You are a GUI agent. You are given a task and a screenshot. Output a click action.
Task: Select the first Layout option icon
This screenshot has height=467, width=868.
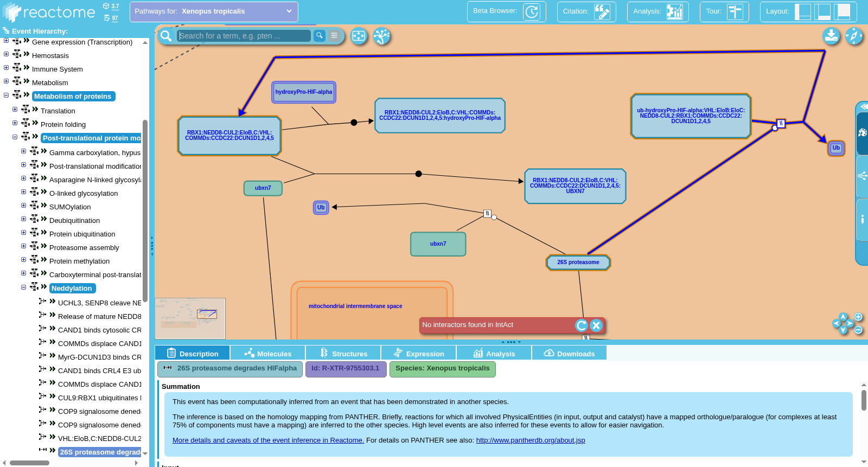(x=803, y=11)
